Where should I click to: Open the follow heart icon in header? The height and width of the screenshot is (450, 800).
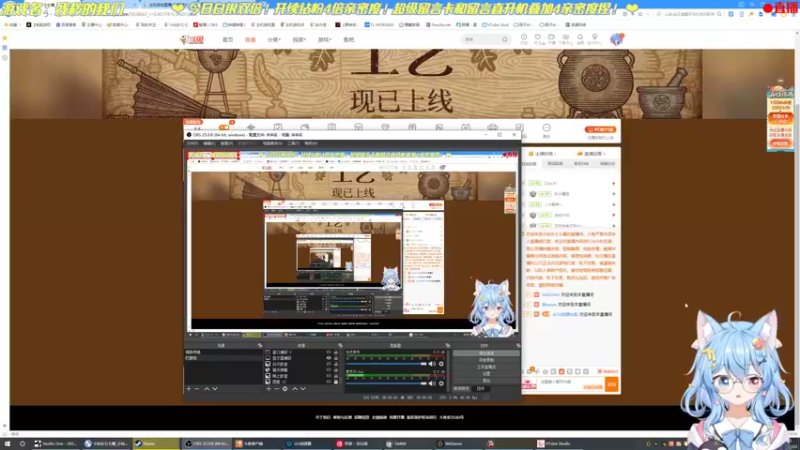[538, 39]
